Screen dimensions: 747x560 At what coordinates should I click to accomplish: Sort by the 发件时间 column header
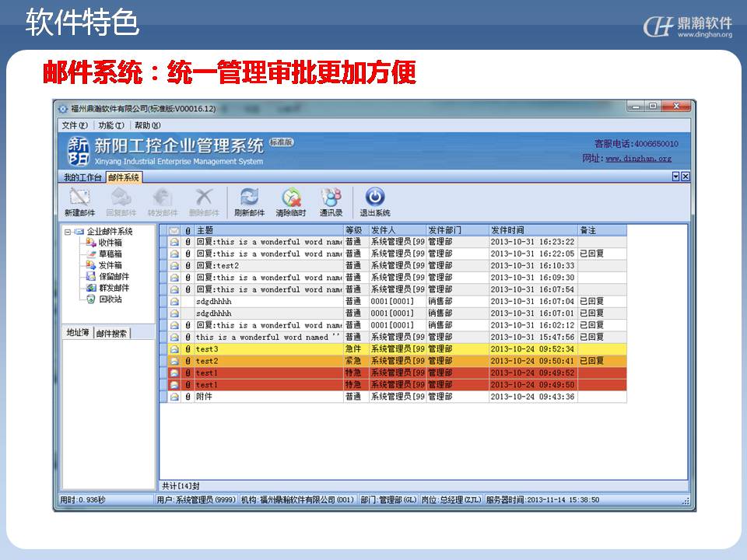pyautogui.click(x=534, y=230)
